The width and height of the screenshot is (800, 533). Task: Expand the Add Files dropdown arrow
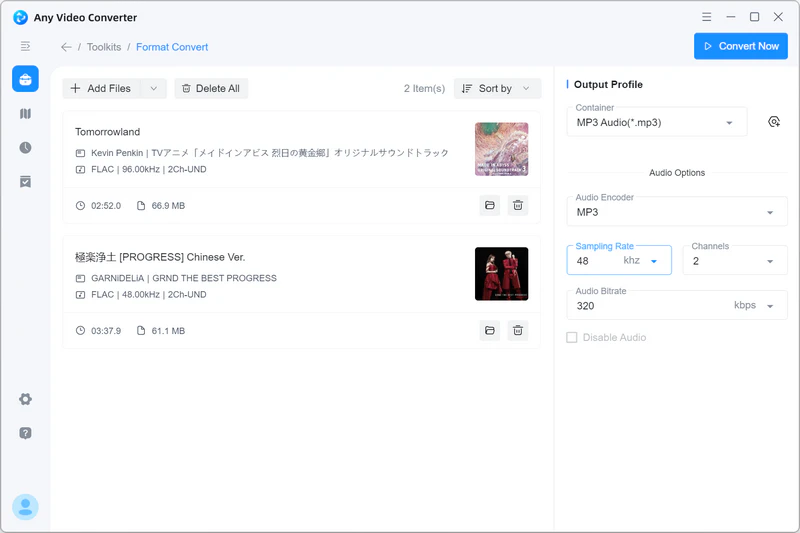pyautogui.click(x=154, y=88)
